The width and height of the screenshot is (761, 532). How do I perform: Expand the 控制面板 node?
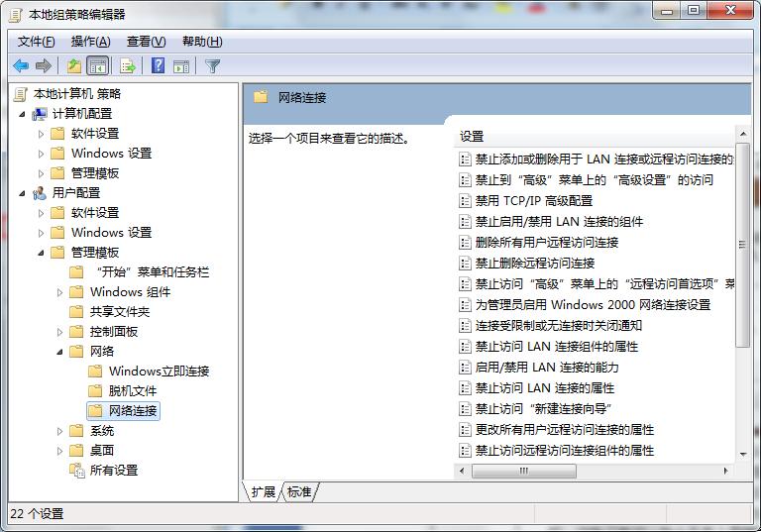pos(60,332)
